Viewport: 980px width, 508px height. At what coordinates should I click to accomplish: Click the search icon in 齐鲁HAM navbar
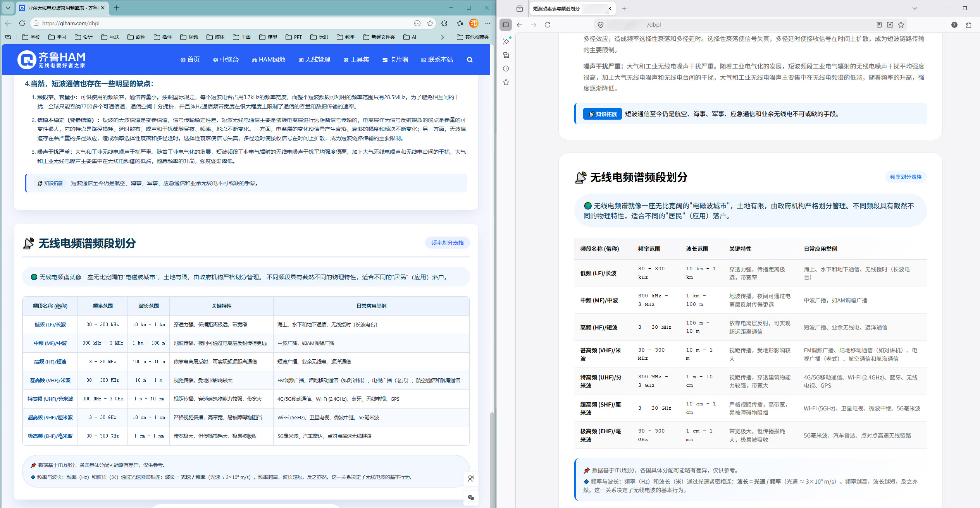coord(470,60)
